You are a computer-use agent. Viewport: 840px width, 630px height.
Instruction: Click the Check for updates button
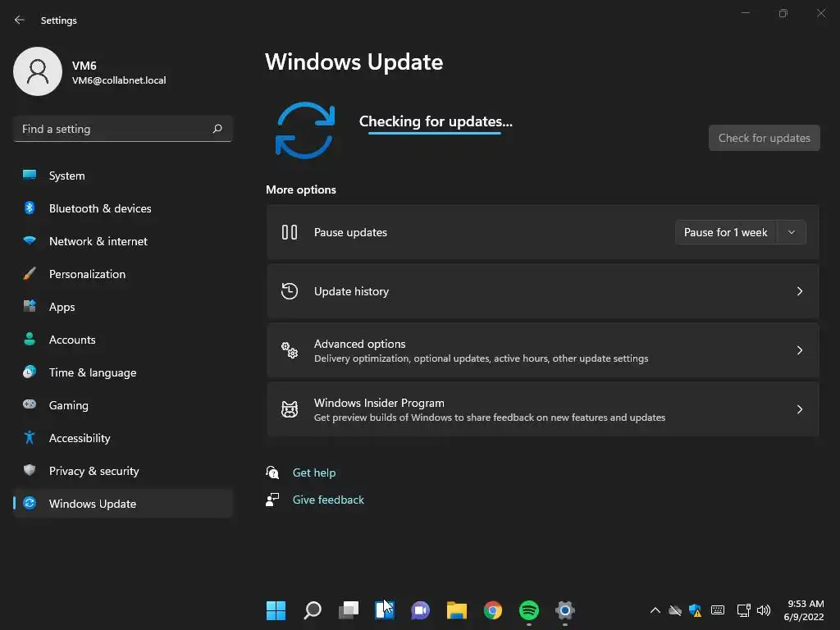[764, 138]
